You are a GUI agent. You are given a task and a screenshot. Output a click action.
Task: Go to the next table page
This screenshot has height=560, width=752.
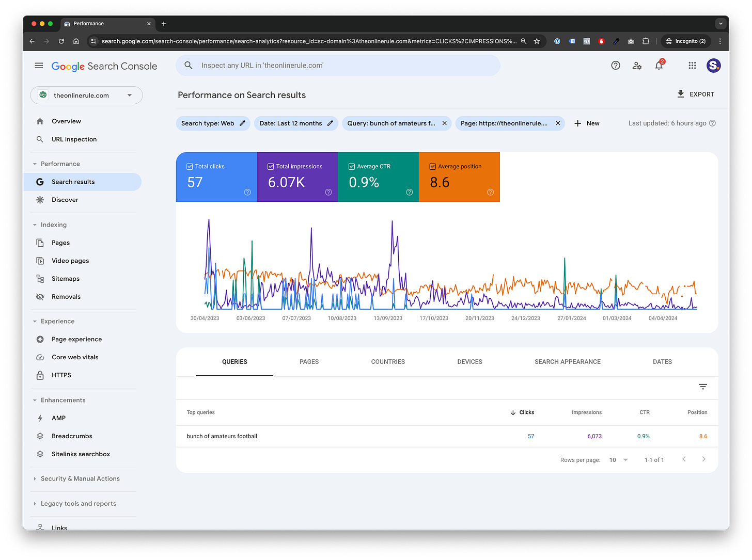[x=703, y=459]
